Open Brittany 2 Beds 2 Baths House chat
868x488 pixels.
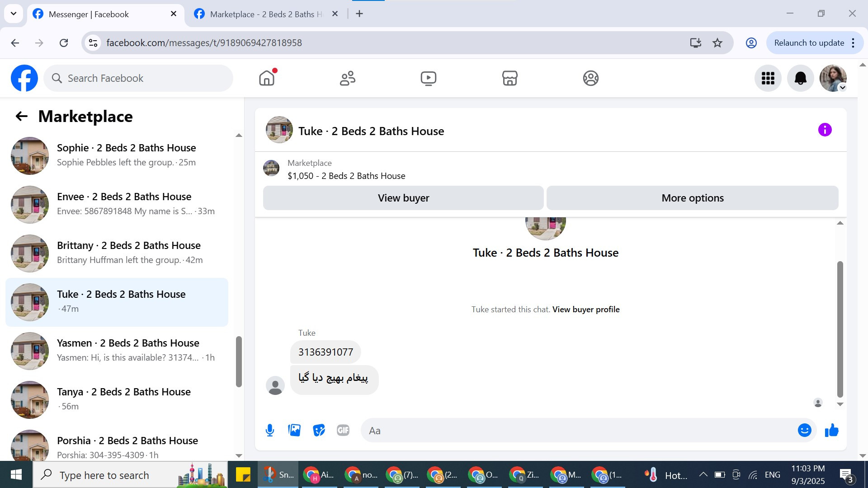pos(117,253)
